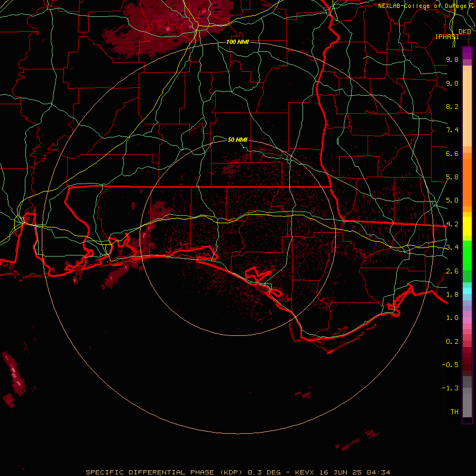
Task: Pick the yellow band of the color bar
Action: (x=467, y=226)
